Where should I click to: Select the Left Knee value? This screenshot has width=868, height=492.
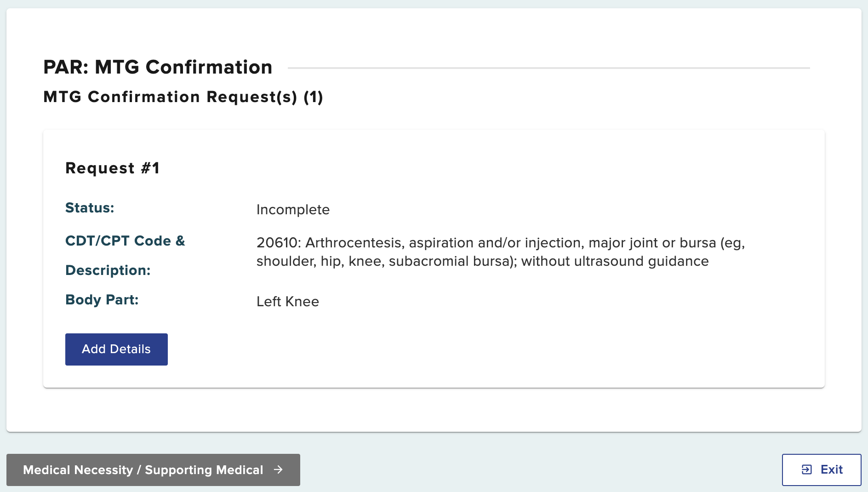click(288, 302)
